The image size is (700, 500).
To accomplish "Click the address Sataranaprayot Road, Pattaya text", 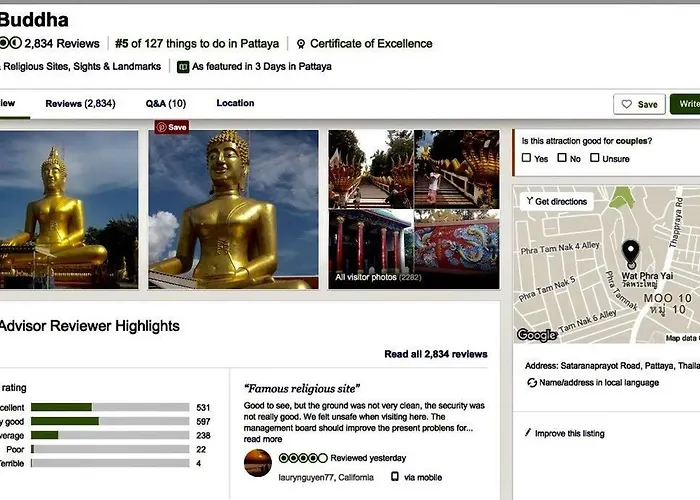I will click(x=612, y=366).
